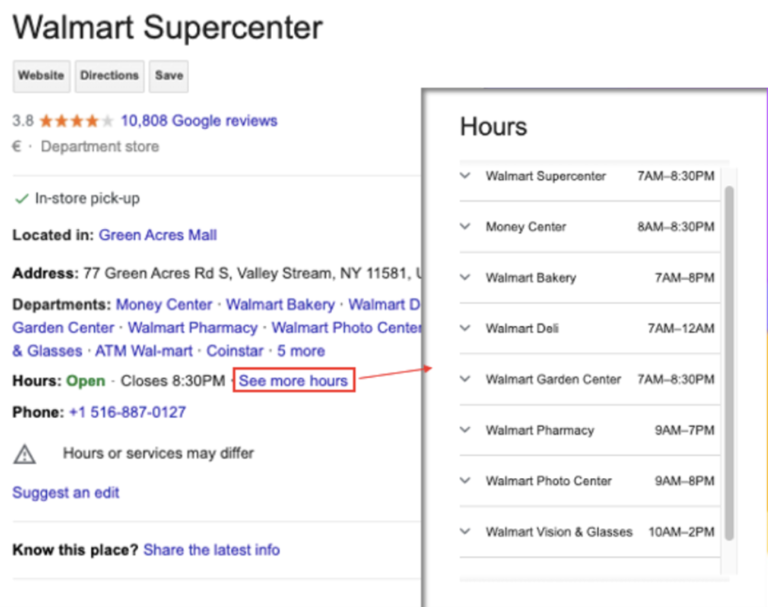Expand Walmart Vision & Glasses hours chevron

(x=465, y=531)
